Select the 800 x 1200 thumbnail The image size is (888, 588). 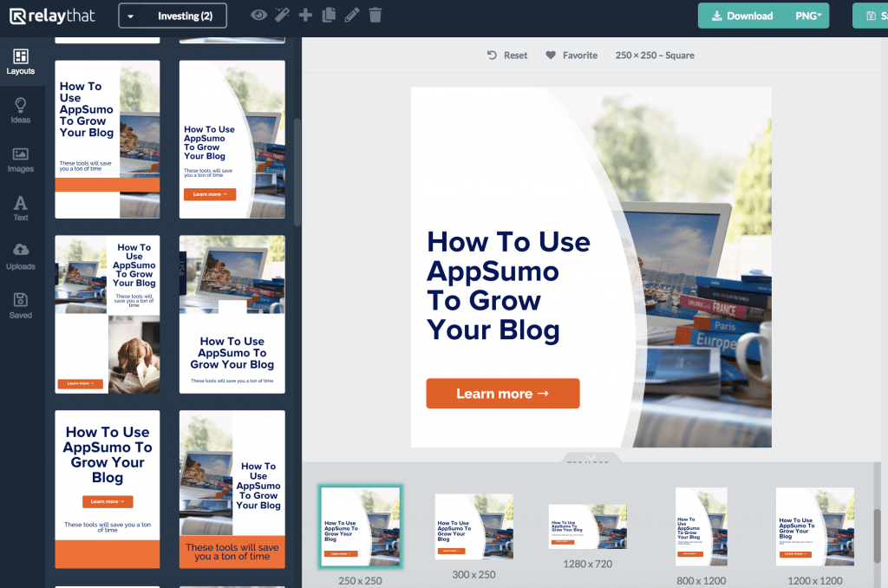pyautogui.click(x=702, y=526)
